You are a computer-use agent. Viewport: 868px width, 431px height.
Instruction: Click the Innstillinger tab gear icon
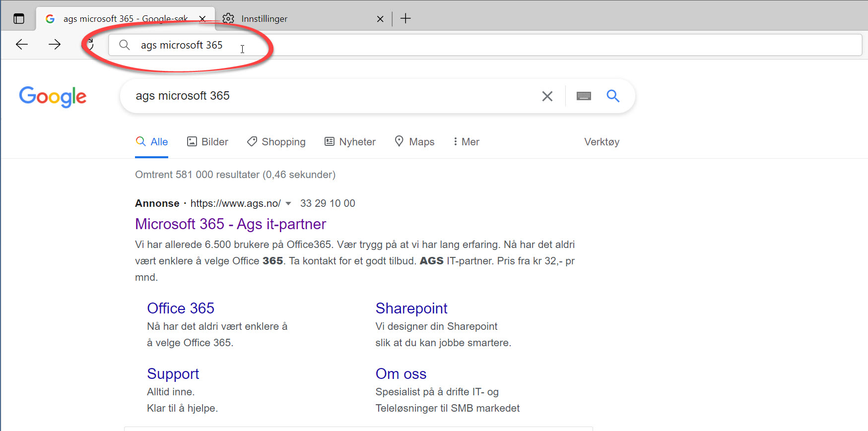coord(228,19)
